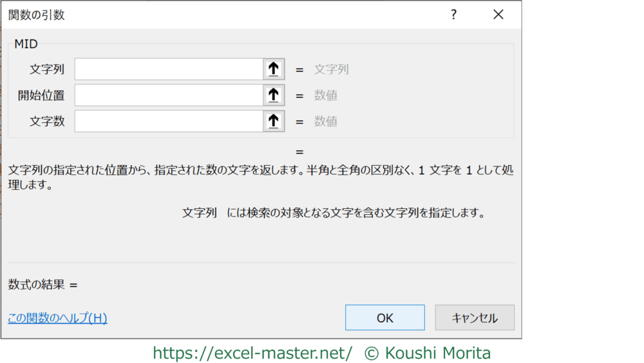The image size is (644, 363).
Task: Click the MID function group label
Action: 26,44
